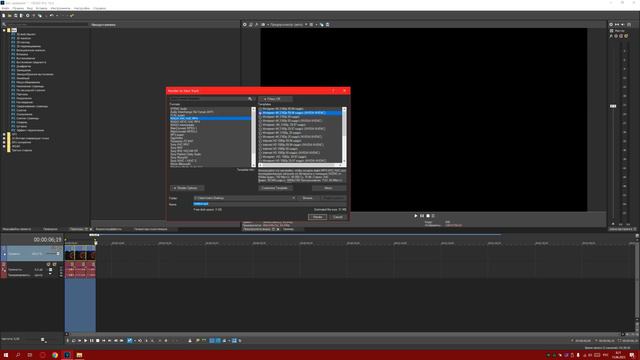Click the preview Overlays grid icon
The width and height of the screenshot is (640, 360).
tap(311, 24)
